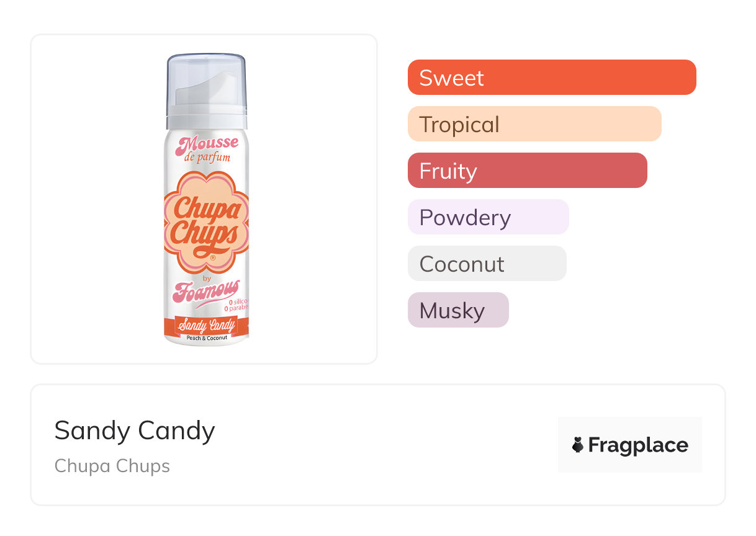Click the registered trademark symbol on can

212,257
